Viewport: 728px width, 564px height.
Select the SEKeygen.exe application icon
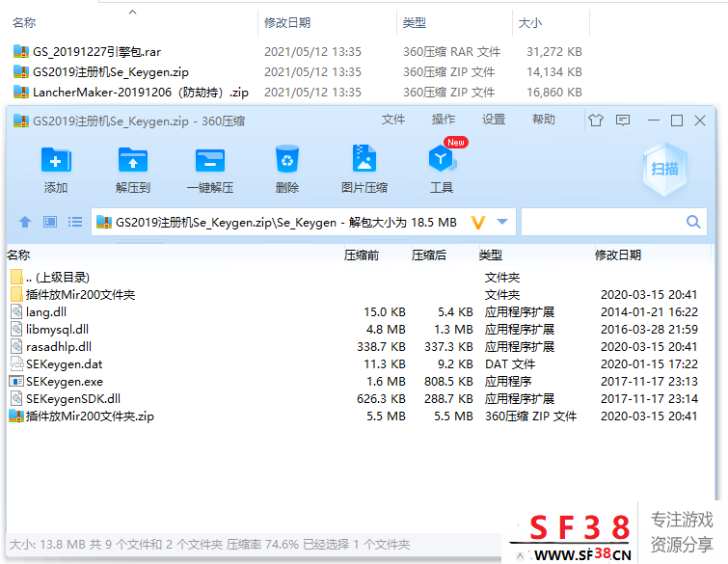(16, 382)
